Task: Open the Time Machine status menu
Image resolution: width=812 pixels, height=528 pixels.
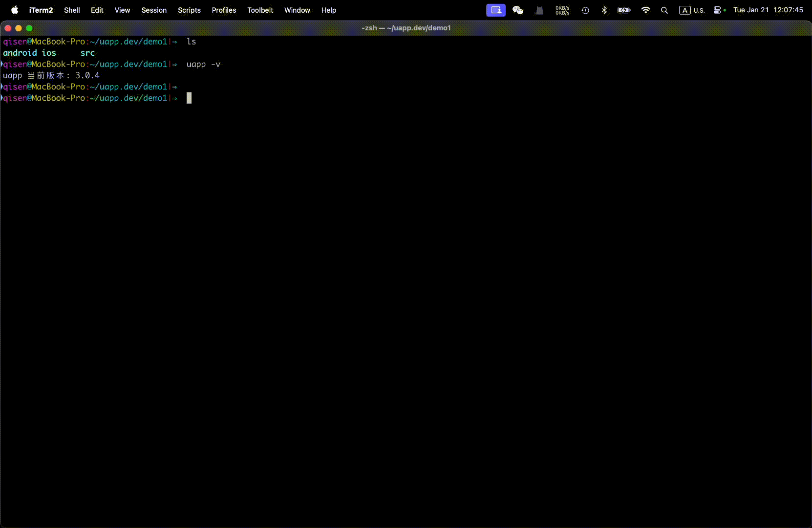Action: point(585,10)
